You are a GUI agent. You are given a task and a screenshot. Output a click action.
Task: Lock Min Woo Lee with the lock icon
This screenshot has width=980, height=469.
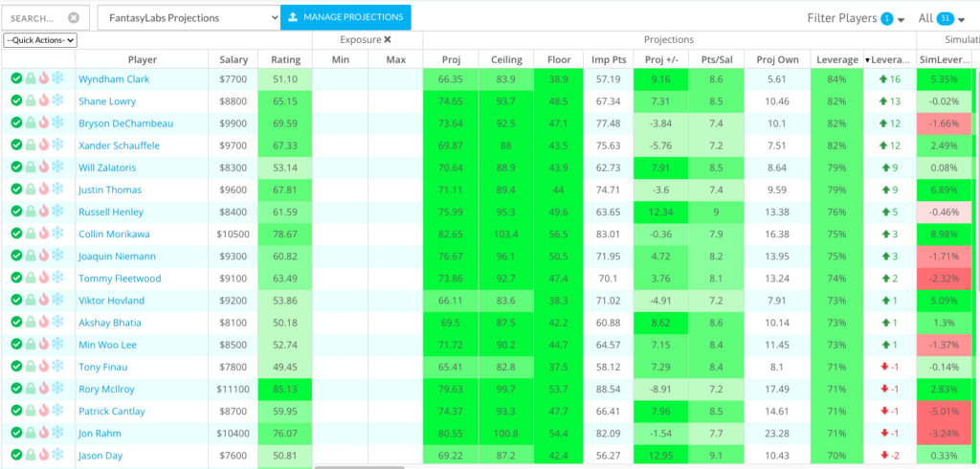pyautogui.click(x=30, y=345)
